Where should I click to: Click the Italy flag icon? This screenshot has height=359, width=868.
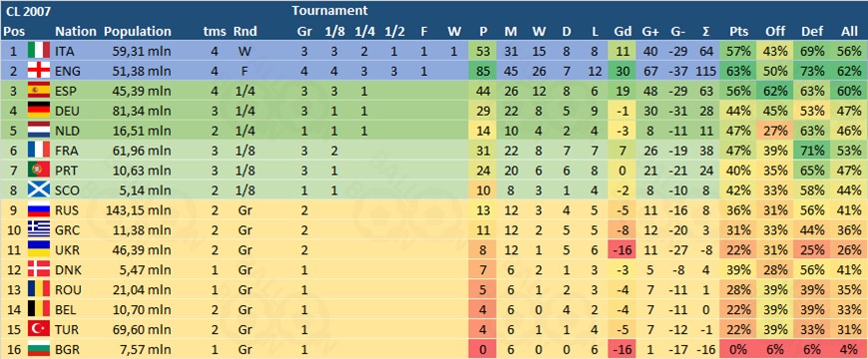click(x=39, y=52)
